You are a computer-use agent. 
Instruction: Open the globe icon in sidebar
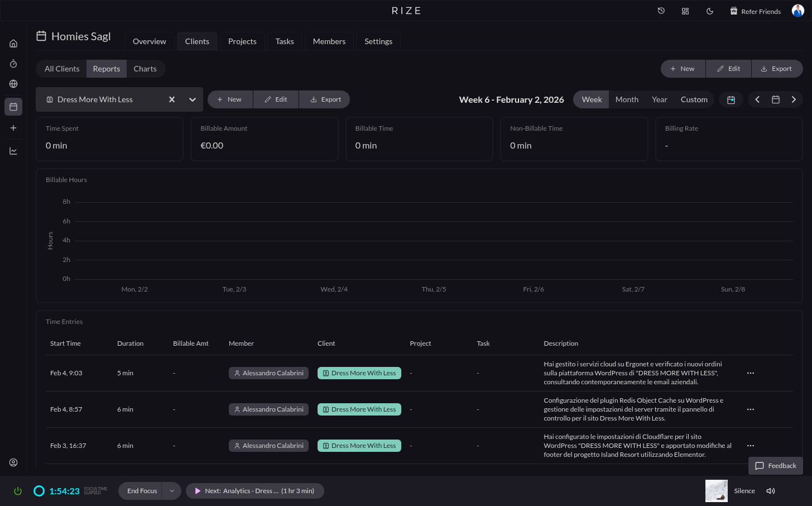coord(13,84)
